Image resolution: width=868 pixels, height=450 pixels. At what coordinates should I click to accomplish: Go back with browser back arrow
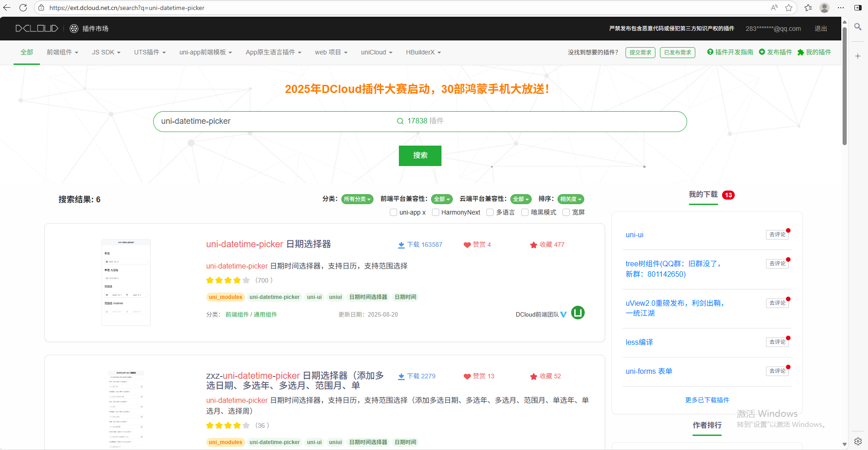(7, 8)
